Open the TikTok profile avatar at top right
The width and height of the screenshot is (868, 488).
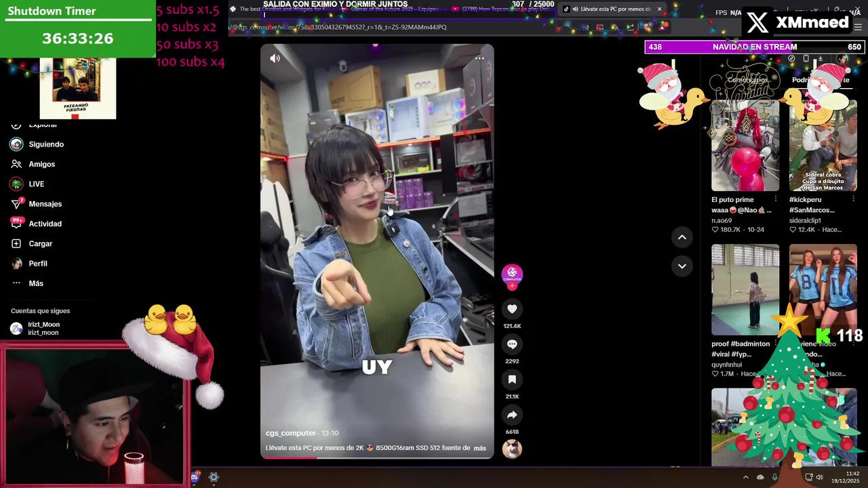pos(843,59)
